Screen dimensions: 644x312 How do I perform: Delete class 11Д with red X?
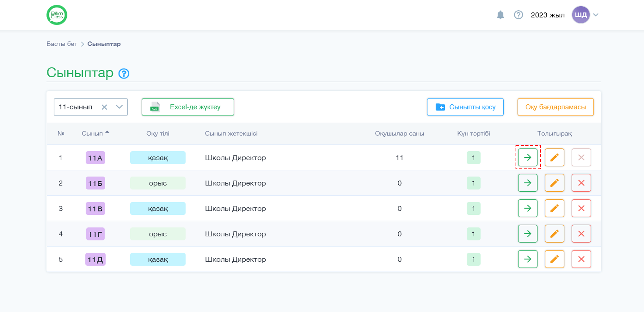pos(581,259)
